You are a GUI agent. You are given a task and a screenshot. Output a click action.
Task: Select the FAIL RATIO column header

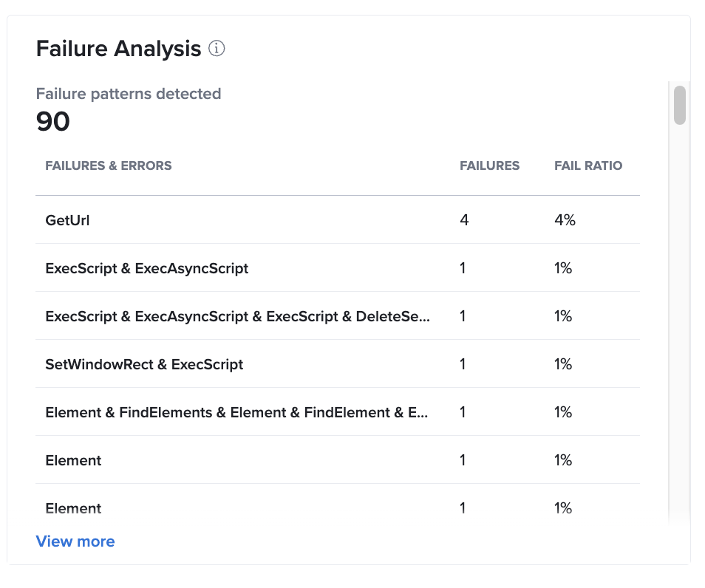click(x=588, y=165)
